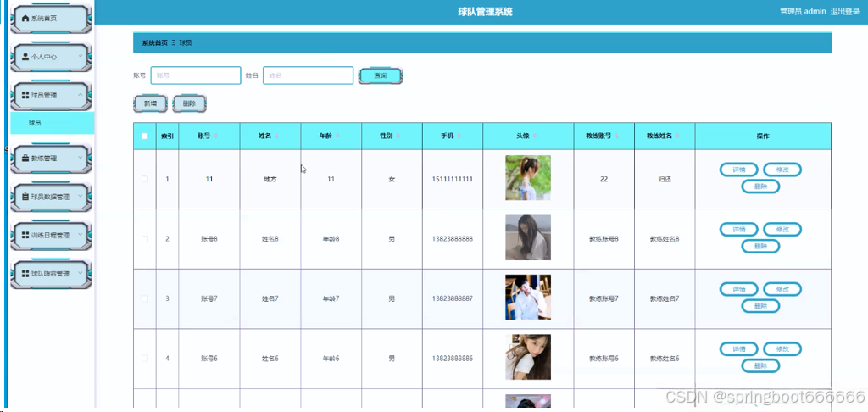Open 详情 for the row with 账号 11

[x=738, y=170]
